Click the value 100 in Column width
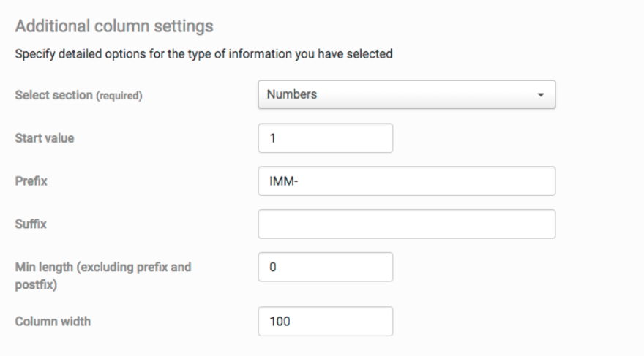Viewport: 644px width, 356px height. point(280,321)
